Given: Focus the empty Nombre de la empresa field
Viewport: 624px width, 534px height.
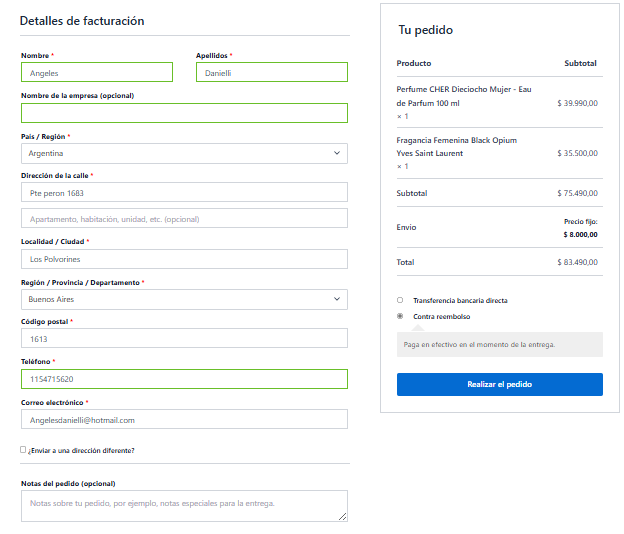Looking at the screenshot, I should pos(184,113).
